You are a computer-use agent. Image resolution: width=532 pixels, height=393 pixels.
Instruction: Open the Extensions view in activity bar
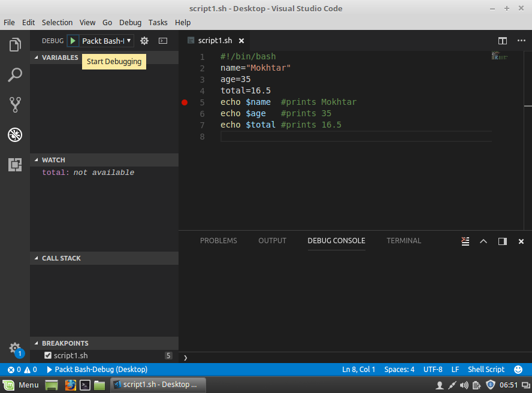point(15,164)
